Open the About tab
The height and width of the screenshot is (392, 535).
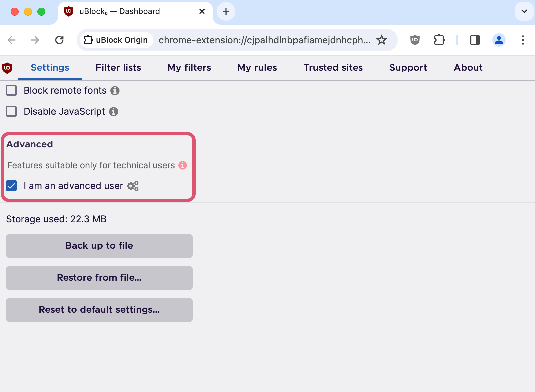click(x=468, y=68)
